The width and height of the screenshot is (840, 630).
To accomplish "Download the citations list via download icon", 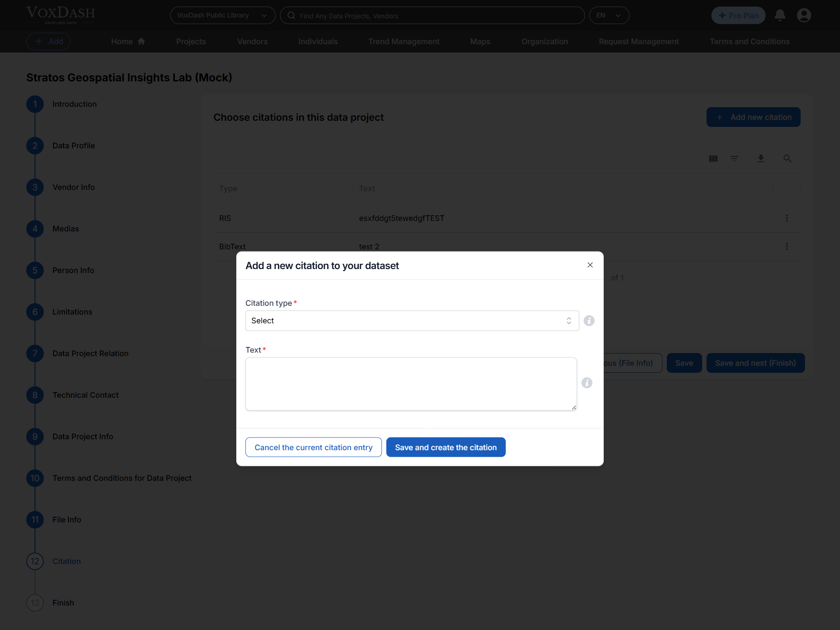I will [761, 158].
